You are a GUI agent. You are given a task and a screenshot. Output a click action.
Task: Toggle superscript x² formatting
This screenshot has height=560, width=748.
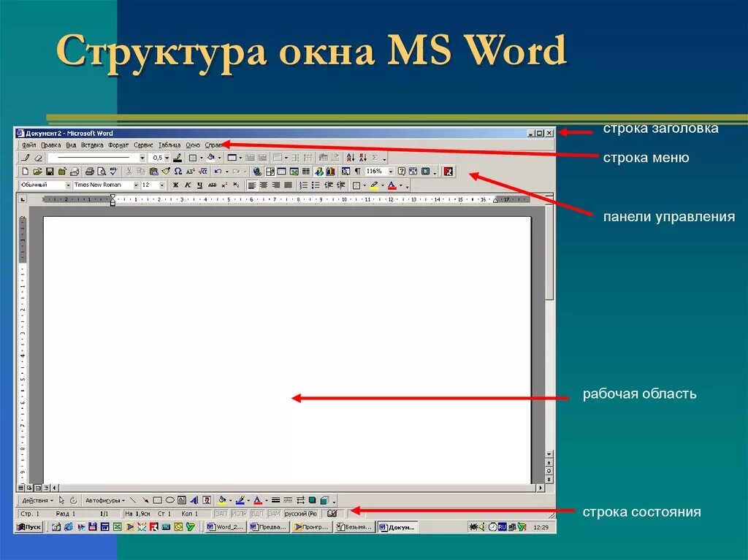(224, 185)
